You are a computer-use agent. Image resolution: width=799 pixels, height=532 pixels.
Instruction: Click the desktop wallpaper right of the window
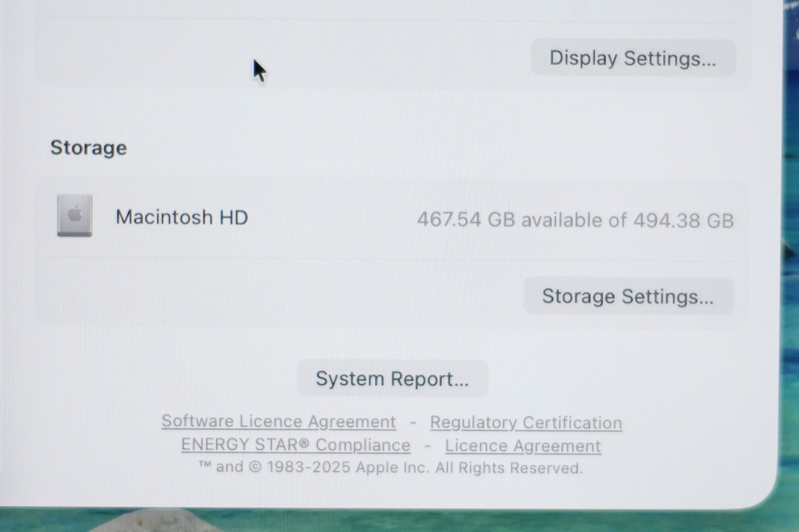(791, 299)
